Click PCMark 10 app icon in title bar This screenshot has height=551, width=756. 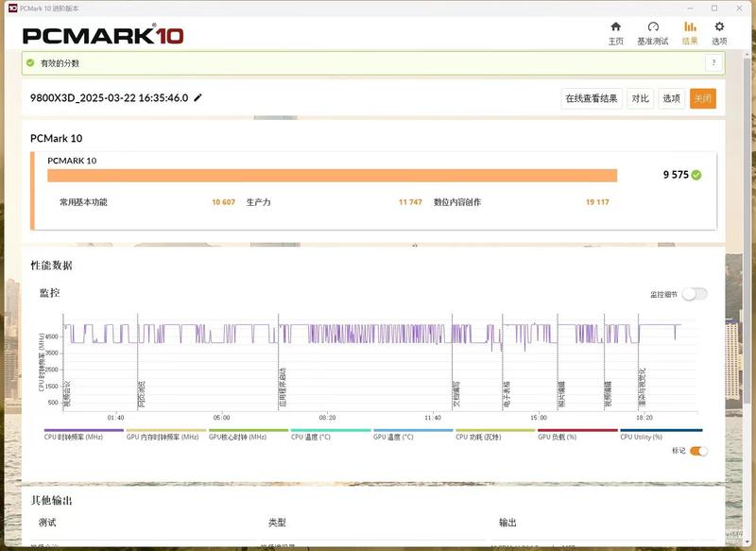[12, 9]
